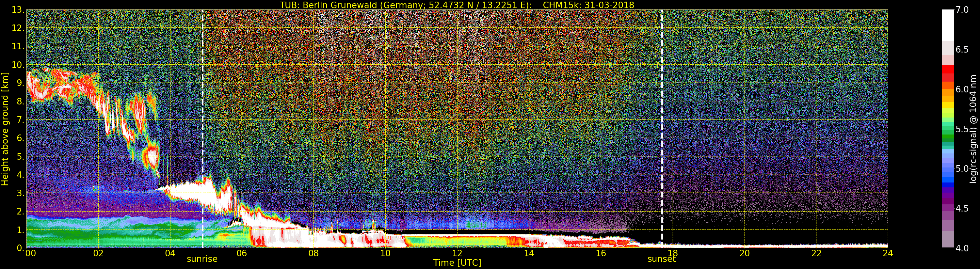980x269 pixels.
Task: Click the x-axis tick label '04'
Action: [170, 253]
